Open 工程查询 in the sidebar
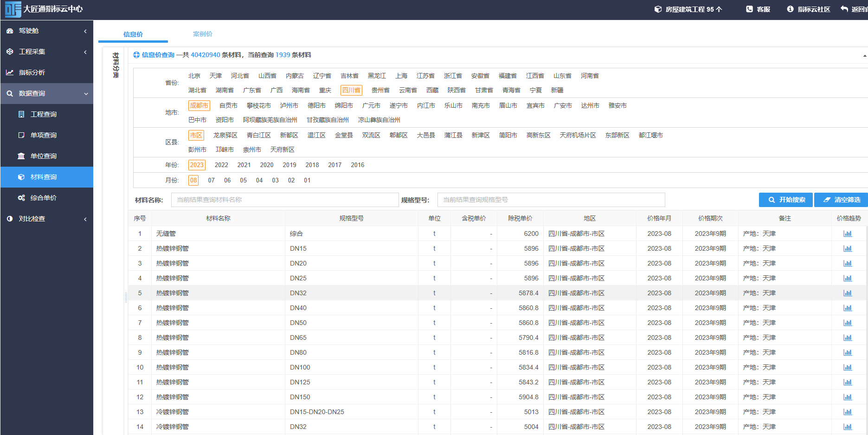The width and height of the screenshot is (868, 435). (44, 114)
